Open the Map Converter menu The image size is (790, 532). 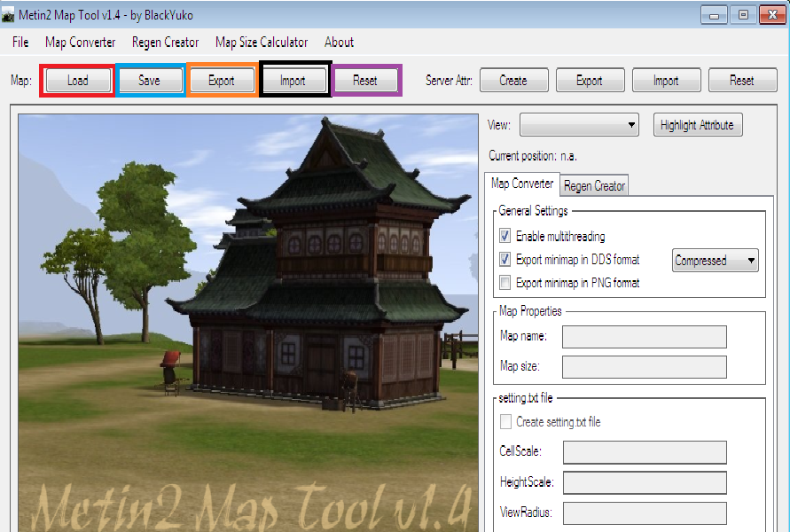pyautogui.click(x=80, y=43)
